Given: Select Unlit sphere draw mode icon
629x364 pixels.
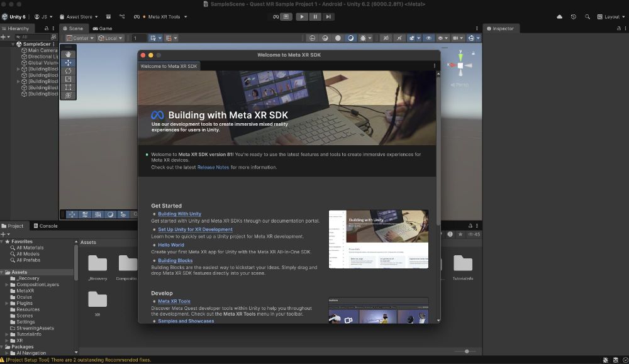Looking at the screenshot, I should click(x=338, y=38).
